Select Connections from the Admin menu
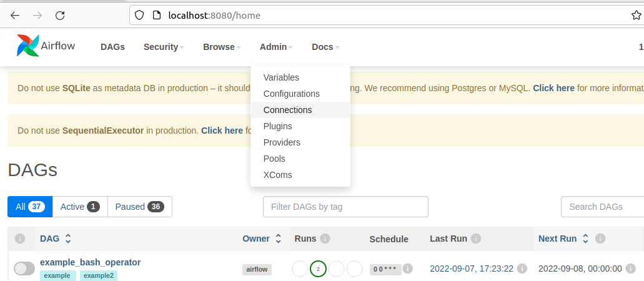 point(287,110)
